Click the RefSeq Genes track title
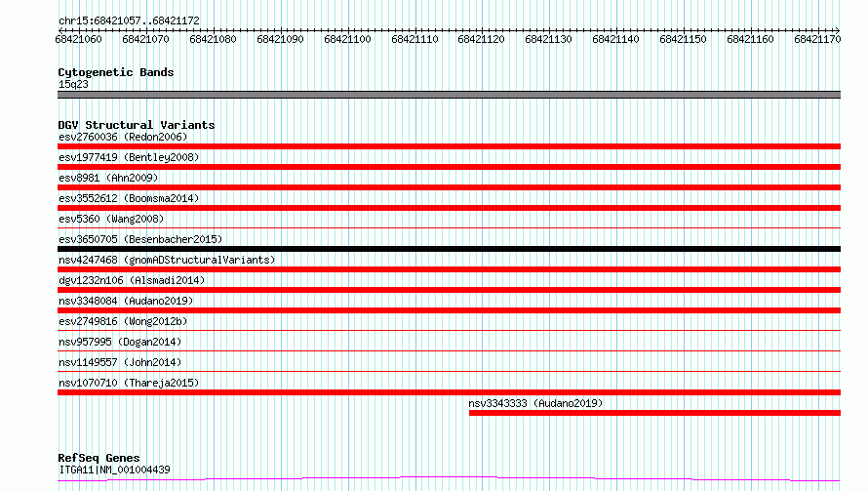 click(99, 458)
